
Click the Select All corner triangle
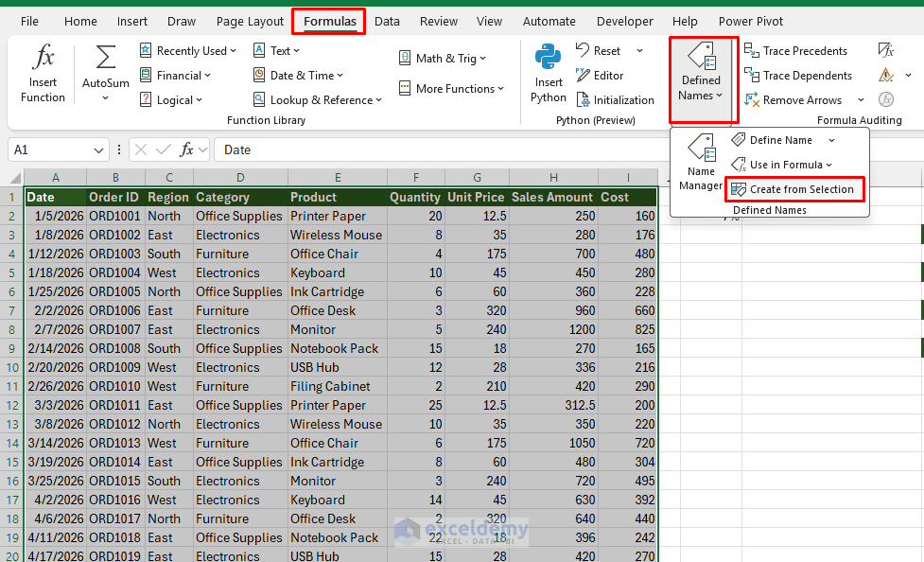coord(15,178)
